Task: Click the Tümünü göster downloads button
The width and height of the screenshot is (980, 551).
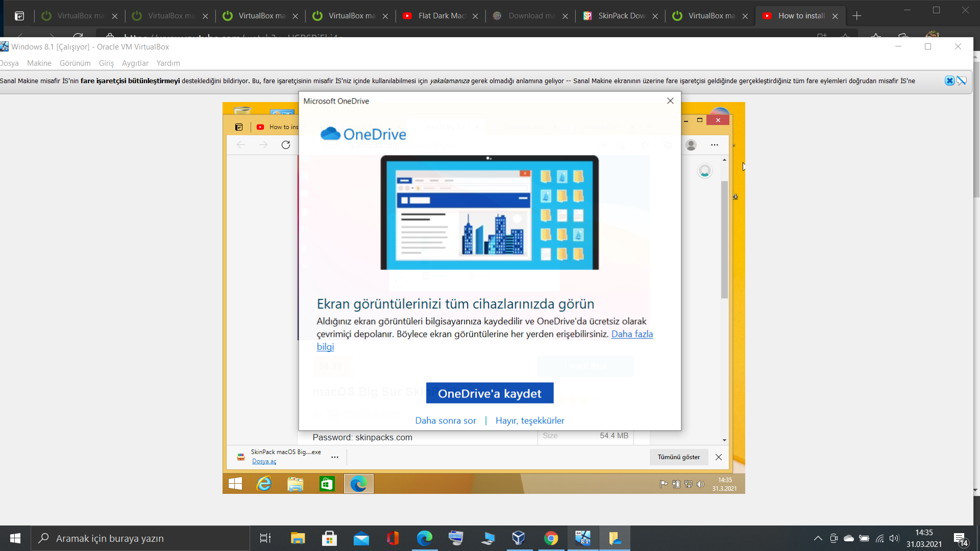Action: coord(678,457)
